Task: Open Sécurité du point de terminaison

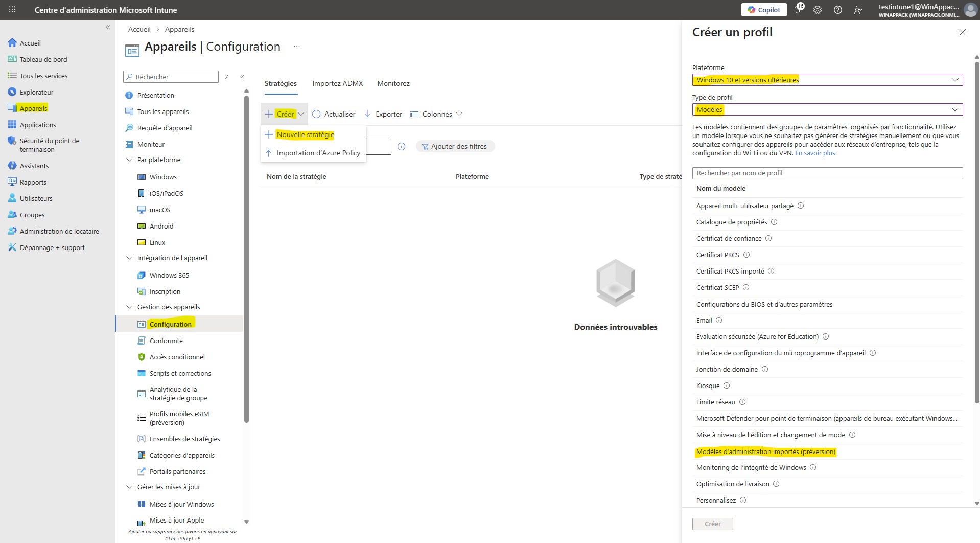Action: (49, 145)
